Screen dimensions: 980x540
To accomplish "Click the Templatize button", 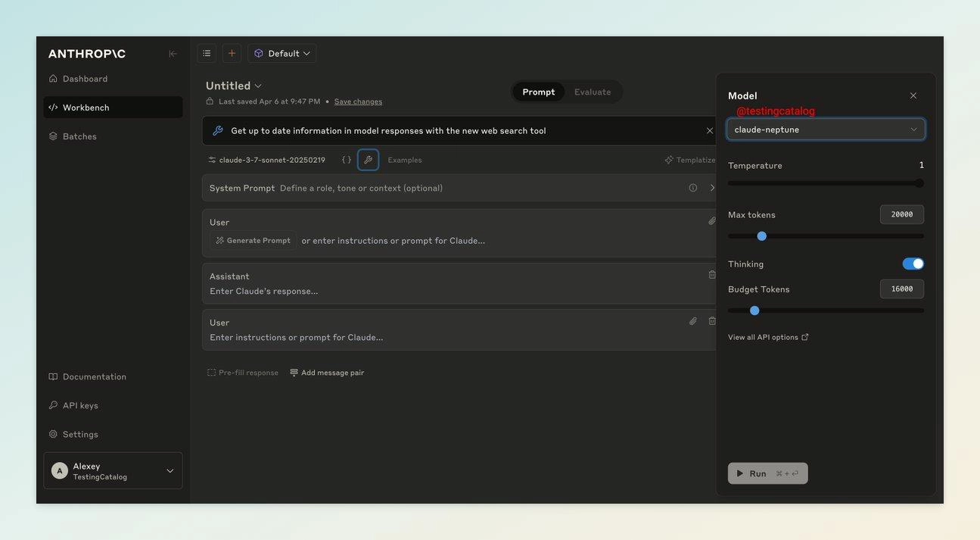I will 689,160.
